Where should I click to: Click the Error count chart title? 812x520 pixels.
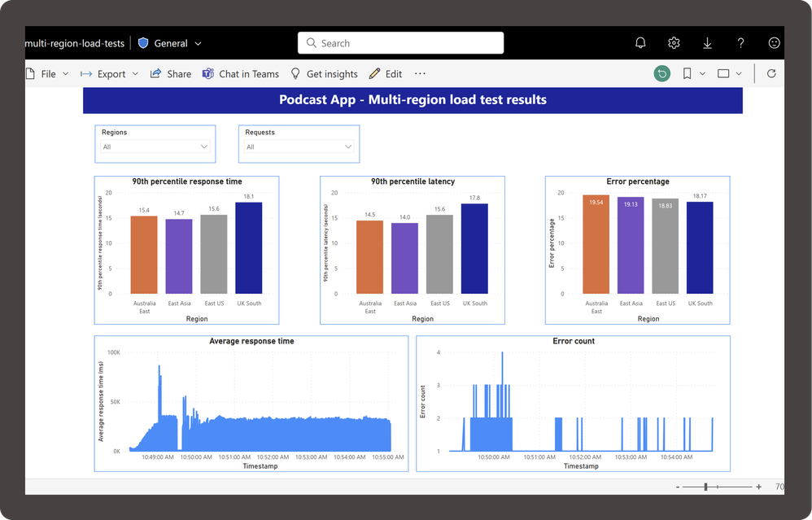(x=574, y=341)
